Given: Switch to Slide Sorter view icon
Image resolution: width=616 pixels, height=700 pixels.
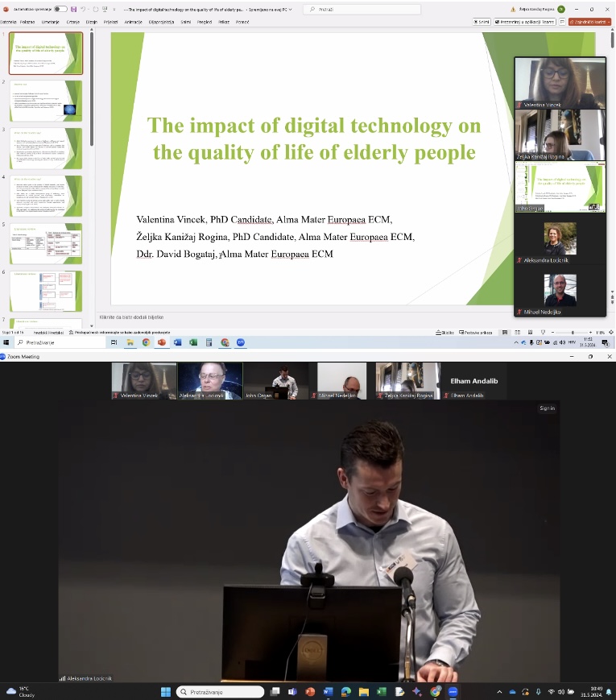Looking at the screenshot, I should coord(518,333).
